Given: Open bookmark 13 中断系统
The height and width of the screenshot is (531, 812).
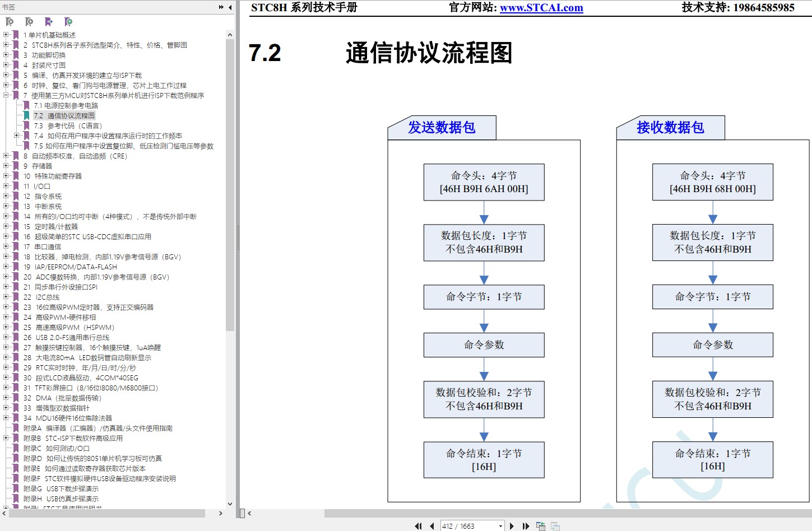Looking at the screenshot, I should click(43, 206).
